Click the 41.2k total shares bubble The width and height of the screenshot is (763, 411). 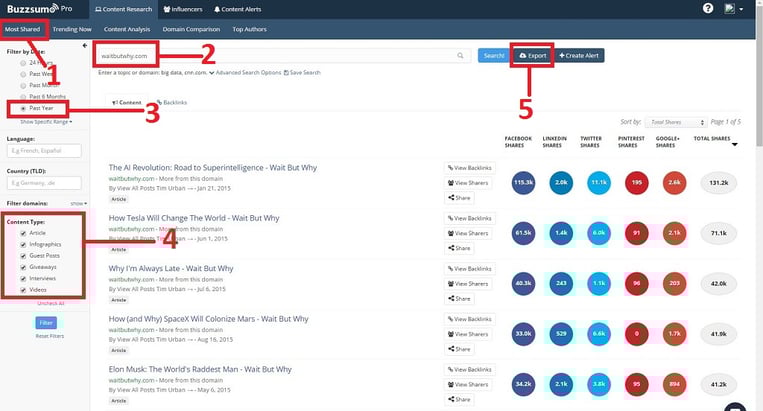coord(719,384)
